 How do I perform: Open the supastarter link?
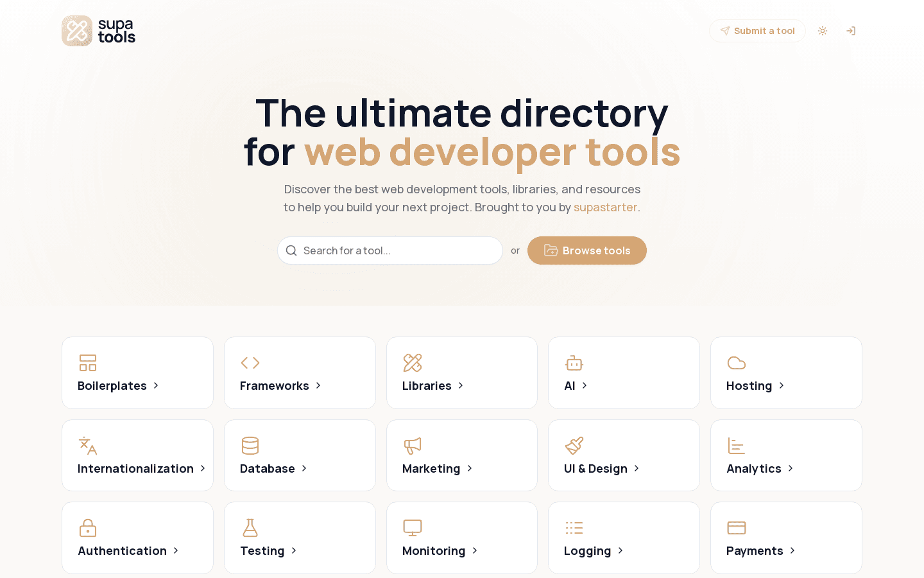(605, 207)
